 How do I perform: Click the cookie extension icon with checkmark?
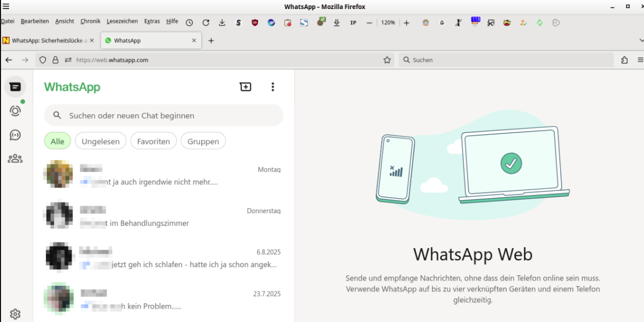tap(320, 22)
